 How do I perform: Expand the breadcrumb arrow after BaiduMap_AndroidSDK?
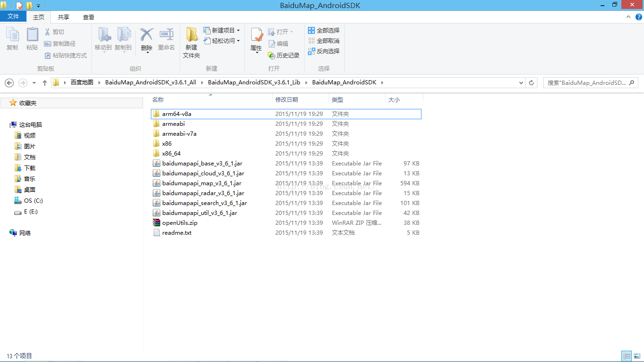click(382, 82)
